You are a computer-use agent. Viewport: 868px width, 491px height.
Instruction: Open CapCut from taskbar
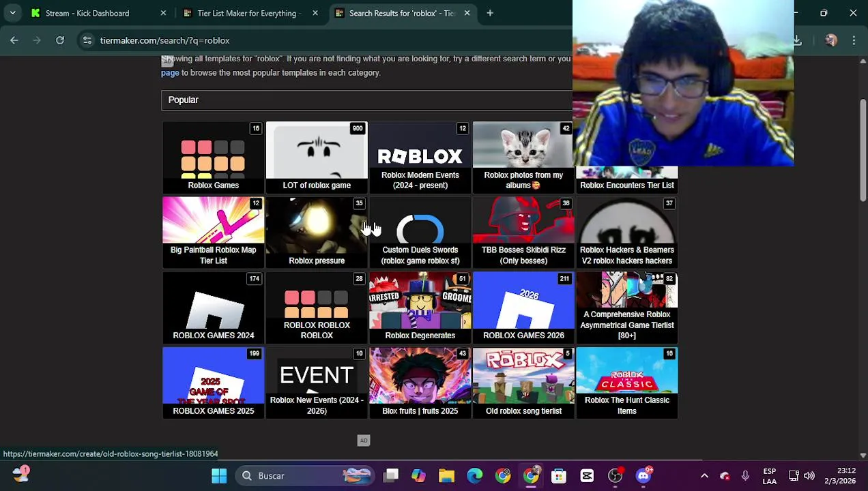587,475
